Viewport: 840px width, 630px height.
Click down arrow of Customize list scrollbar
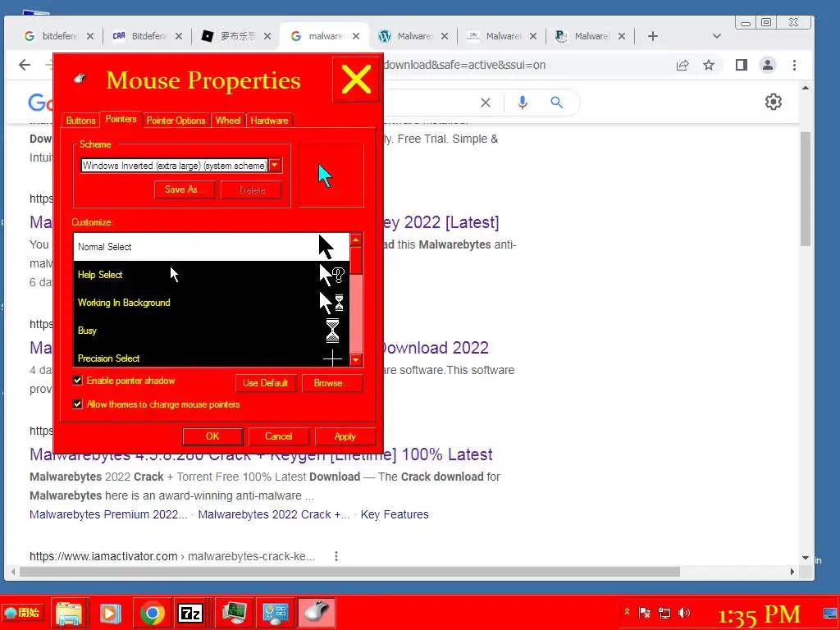pyautogui.click(x=356, y=360)
